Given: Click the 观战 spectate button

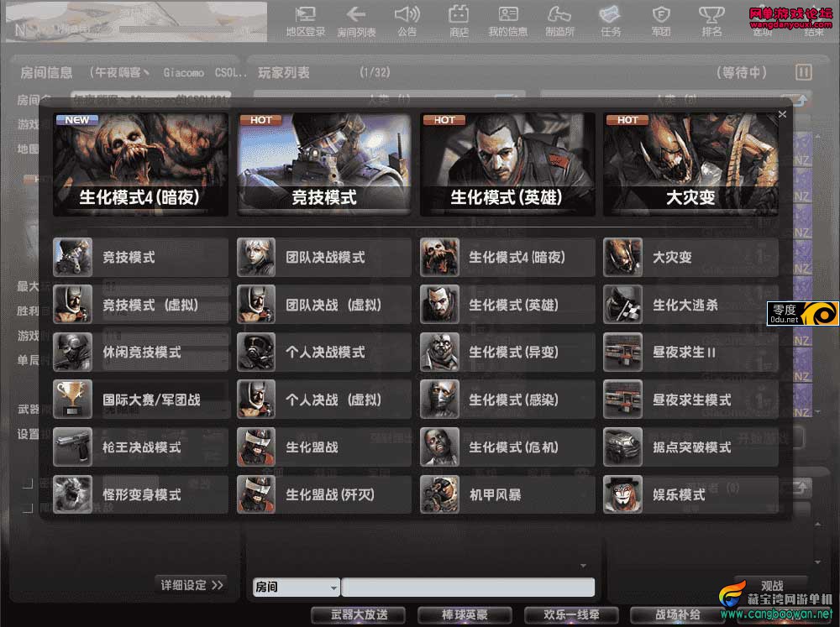Looking at the screenshot, I should pos(771,586).
